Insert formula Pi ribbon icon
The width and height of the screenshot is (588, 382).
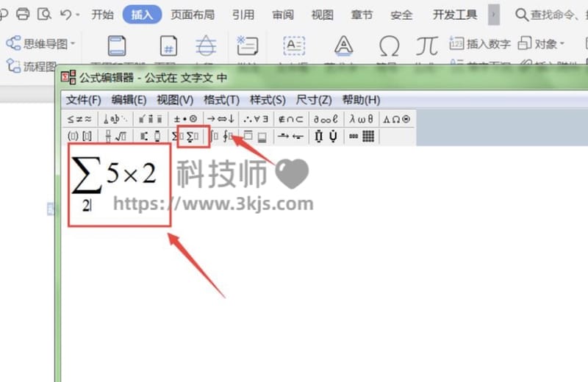(427, 46)
